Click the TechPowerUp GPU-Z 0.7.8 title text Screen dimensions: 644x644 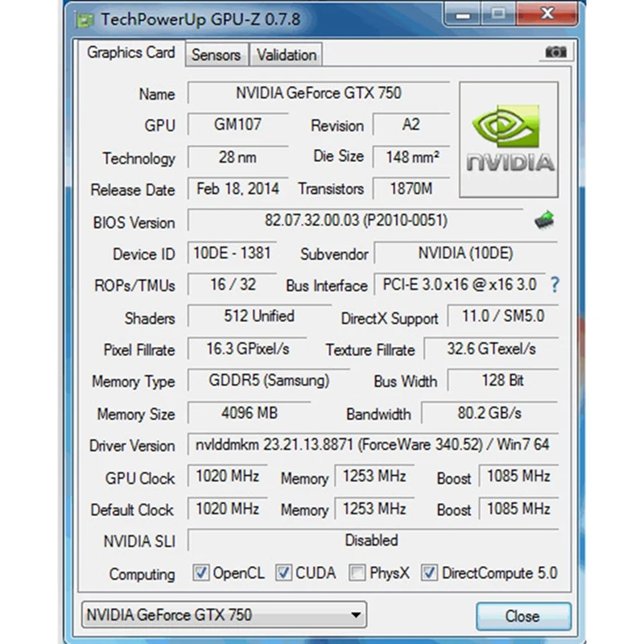point(200,19)
